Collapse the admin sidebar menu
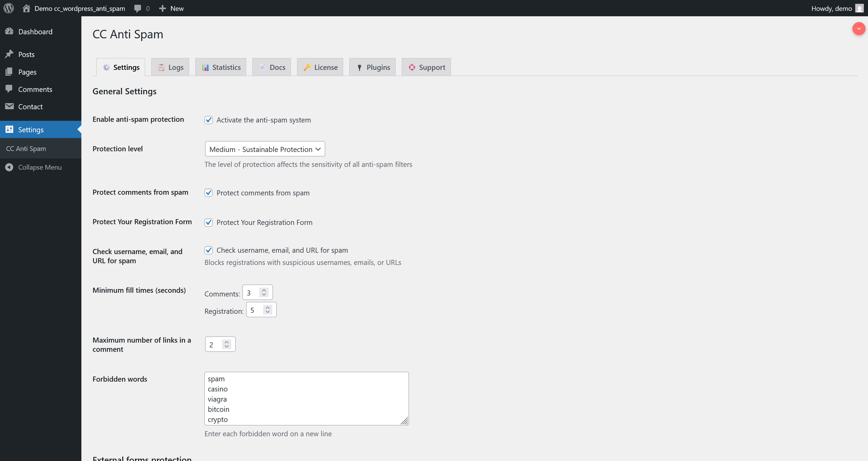The height and width of the screenshot is (461, 868). [x=40, y=167]
